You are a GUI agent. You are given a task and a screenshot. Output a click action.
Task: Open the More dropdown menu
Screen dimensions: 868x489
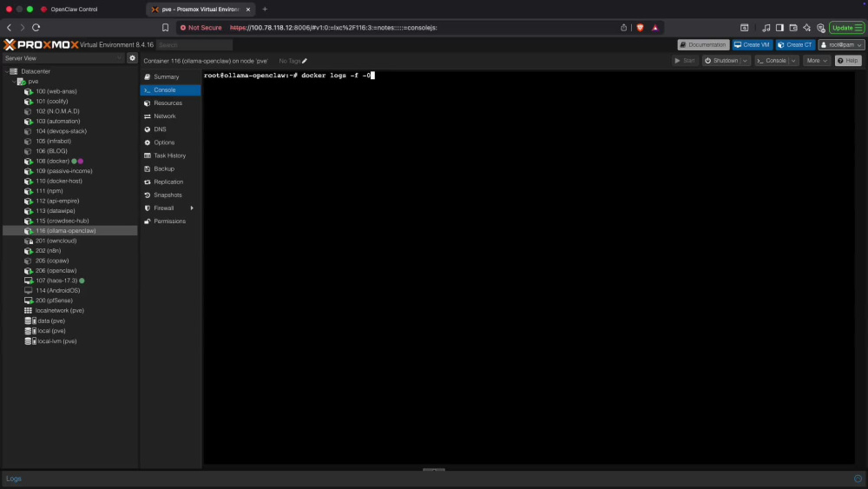(x=817, y=60)
